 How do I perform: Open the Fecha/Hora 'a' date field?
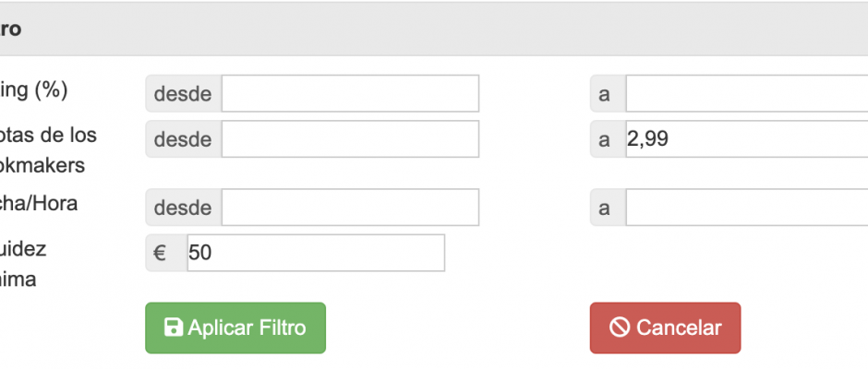[x=747, y=208]
